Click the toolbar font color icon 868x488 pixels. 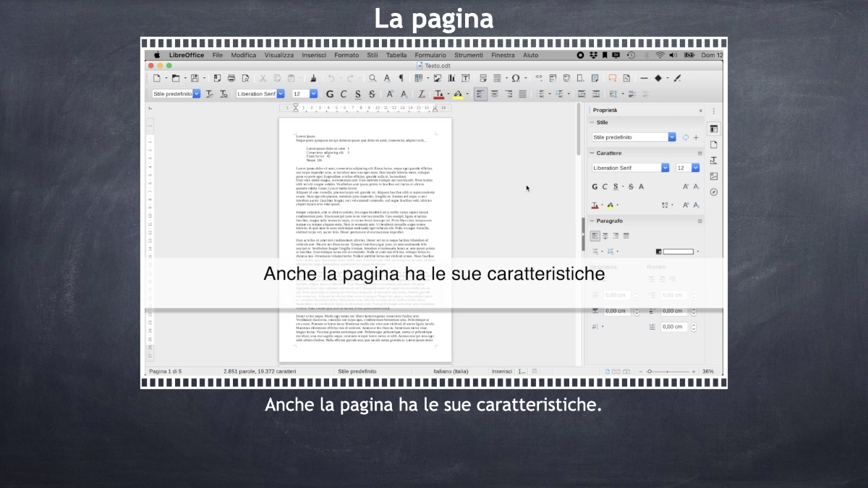pyautogui.click(x=438, y=94)
